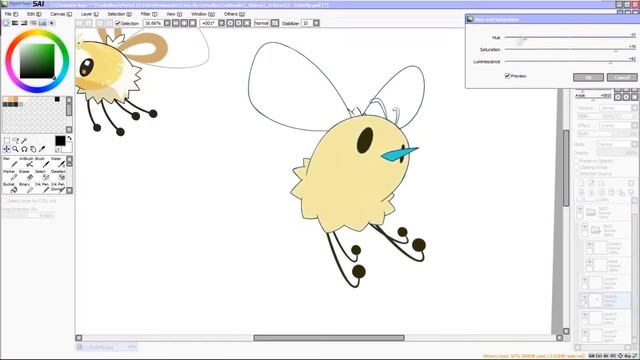Image resolution: width=640 pixels, height=360 pixels.
Task: Click the Luminescence slider track
Action: (x=570, y=61)
